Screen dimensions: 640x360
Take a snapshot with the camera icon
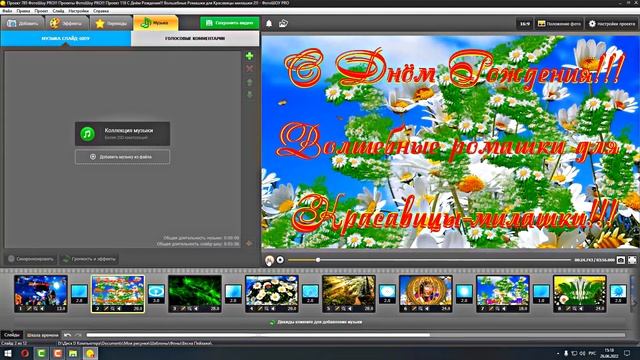coord(620,260)
